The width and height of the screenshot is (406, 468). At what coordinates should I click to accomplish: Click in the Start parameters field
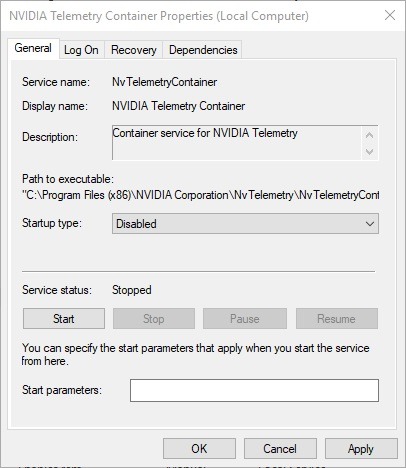pos(254,390)
